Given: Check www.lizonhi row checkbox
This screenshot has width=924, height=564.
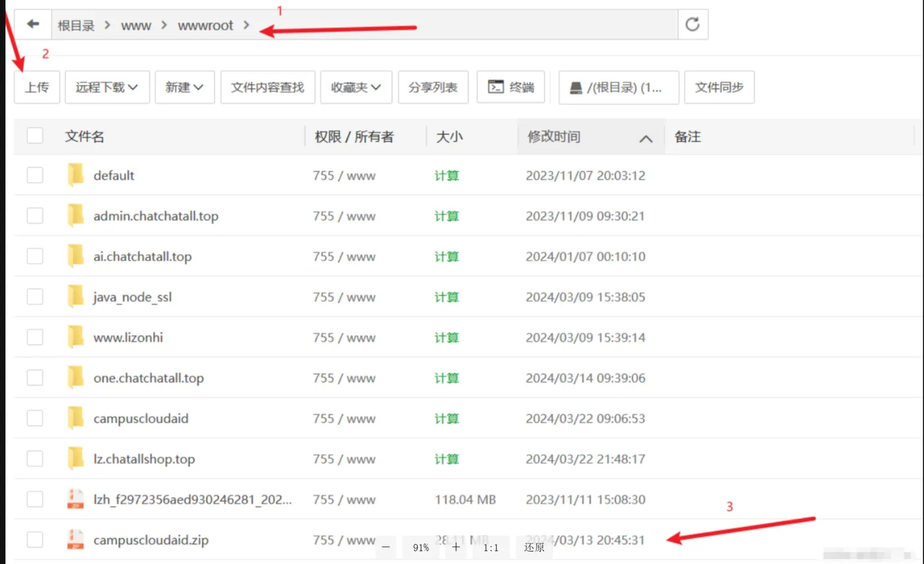Looking at the screenshot, I should coord(35,337).
